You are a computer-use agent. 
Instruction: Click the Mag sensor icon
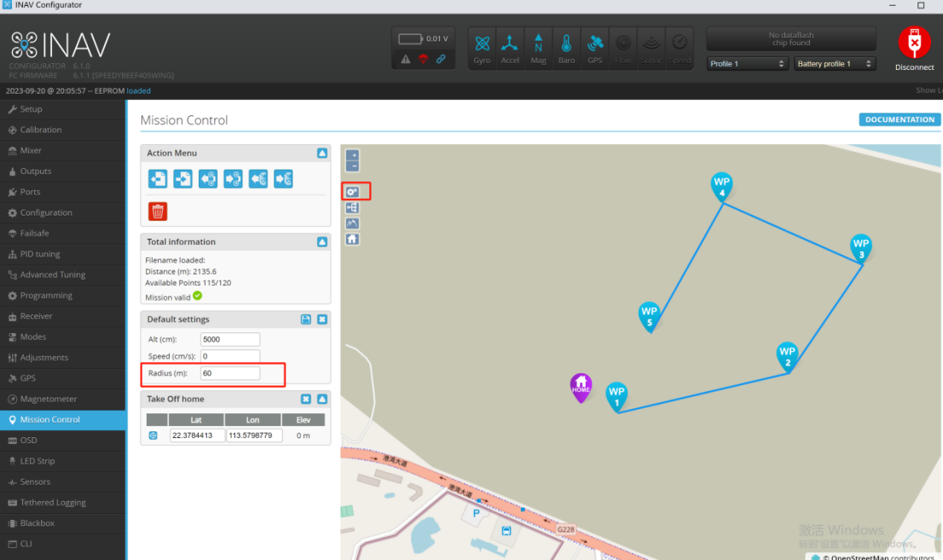coord(538,49)
